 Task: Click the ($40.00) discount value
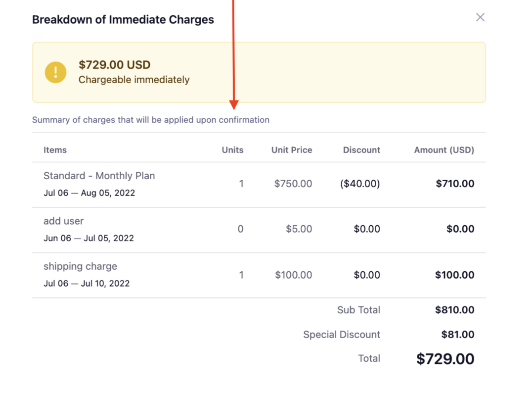(360, 184)
